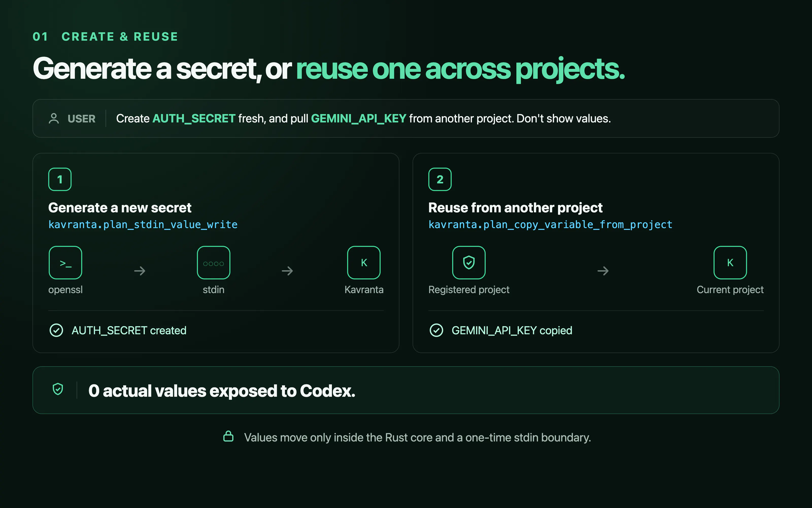Click the K icon above the Kavranta label

coord(364,263)
